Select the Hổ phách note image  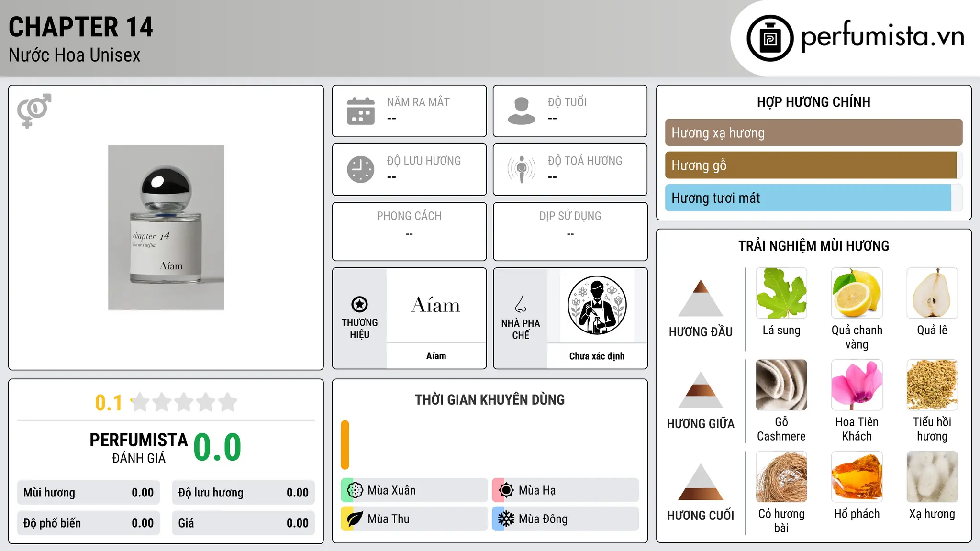857,477
